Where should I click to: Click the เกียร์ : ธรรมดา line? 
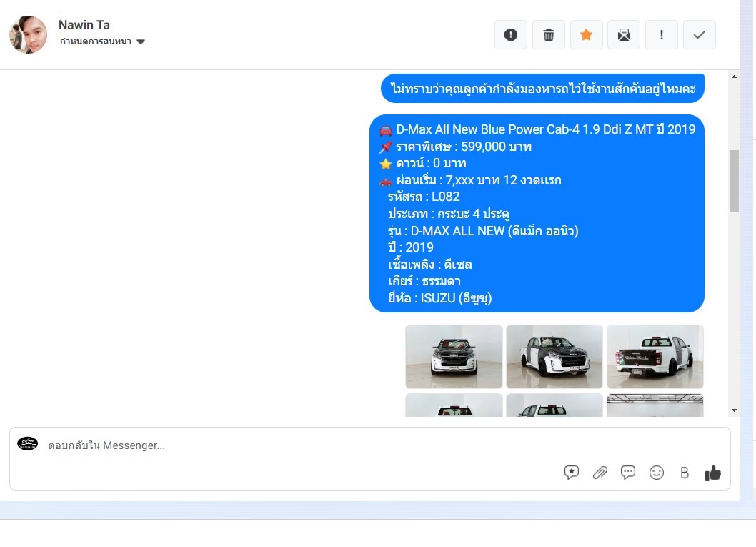[424, 281]
